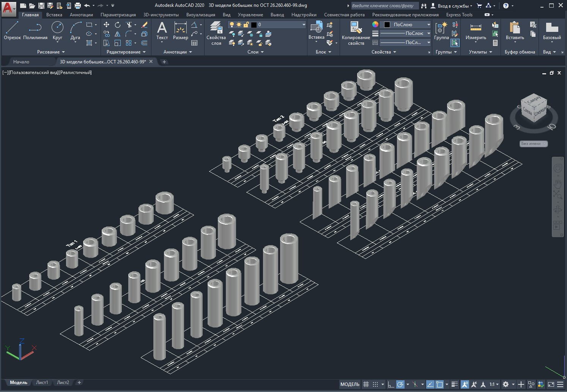Toggle 2D object snap
This screenshot has height=392, width=567.
coord(439,384)
